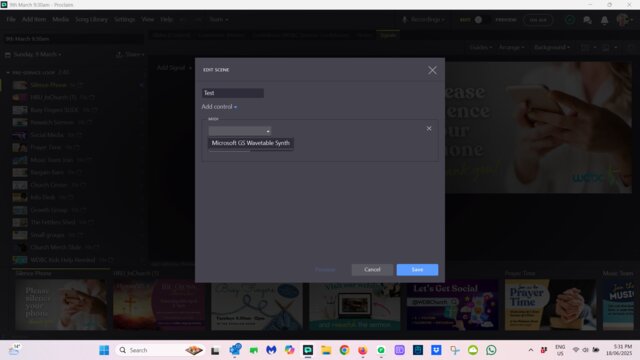This screenshot has height=360, width=640.
Task: Expand the Add control dropdown
Action: click(219, 107)
